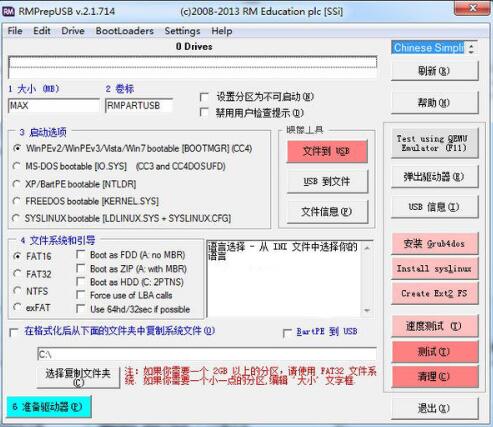This screenshot has height=427, width=493.
Task: Click the info box scroll down arrow
Action: (x=367, y=311)
